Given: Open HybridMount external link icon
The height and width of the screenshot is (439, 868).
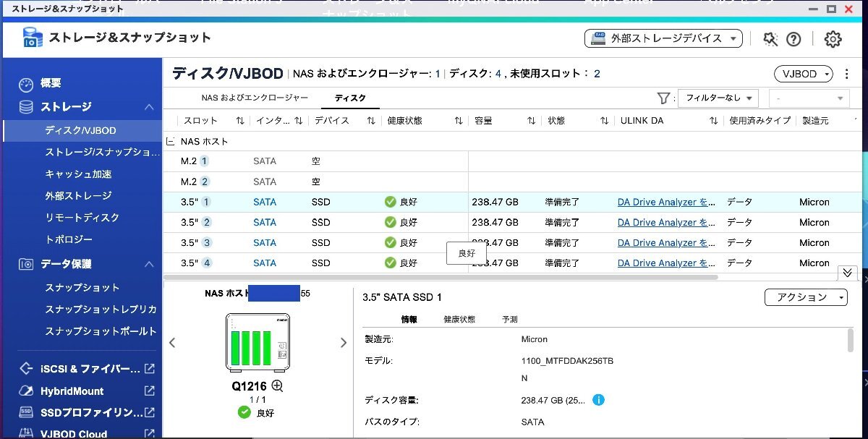Looking at the screenshot, I should pos(149,391).
